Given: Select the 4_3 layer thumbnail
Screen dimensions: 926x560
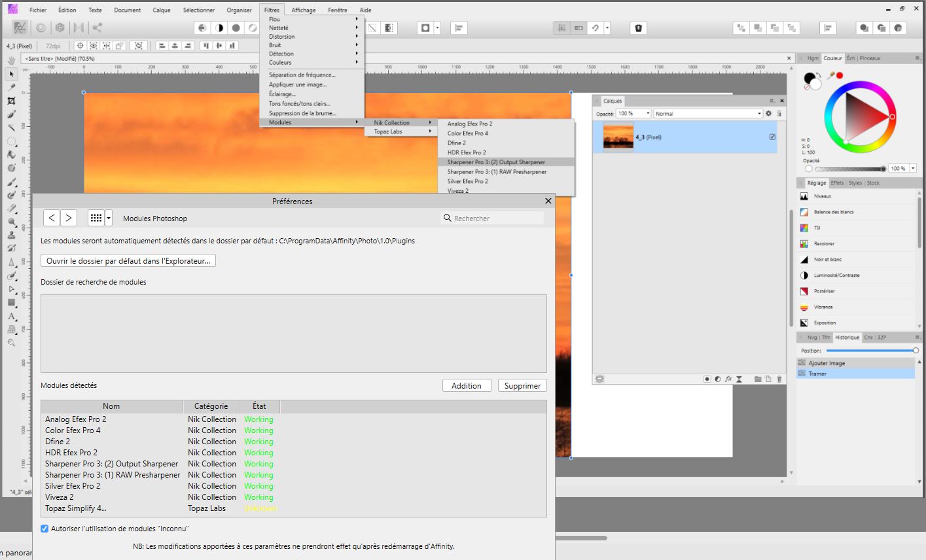Looking at the screenshot, I should pyautogui.click(x=618, y=137).
